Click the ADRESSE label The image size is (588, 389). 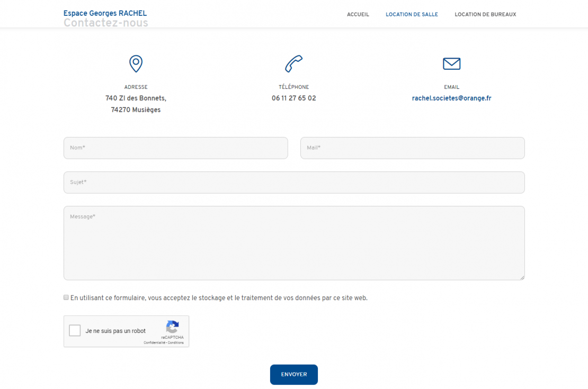[136, 87]
